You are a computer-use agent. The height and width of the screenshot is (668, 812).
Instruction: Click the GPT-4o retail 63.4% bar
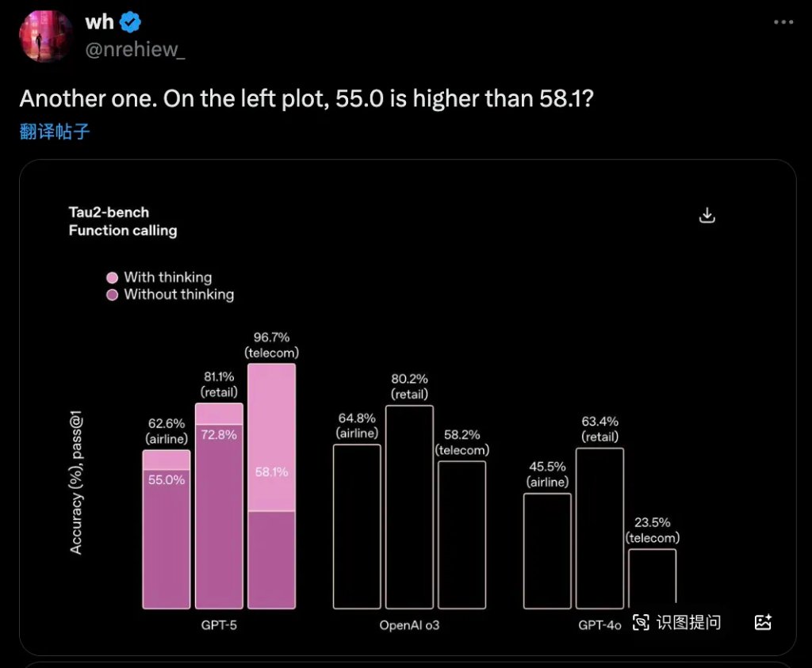pos(599,529)
